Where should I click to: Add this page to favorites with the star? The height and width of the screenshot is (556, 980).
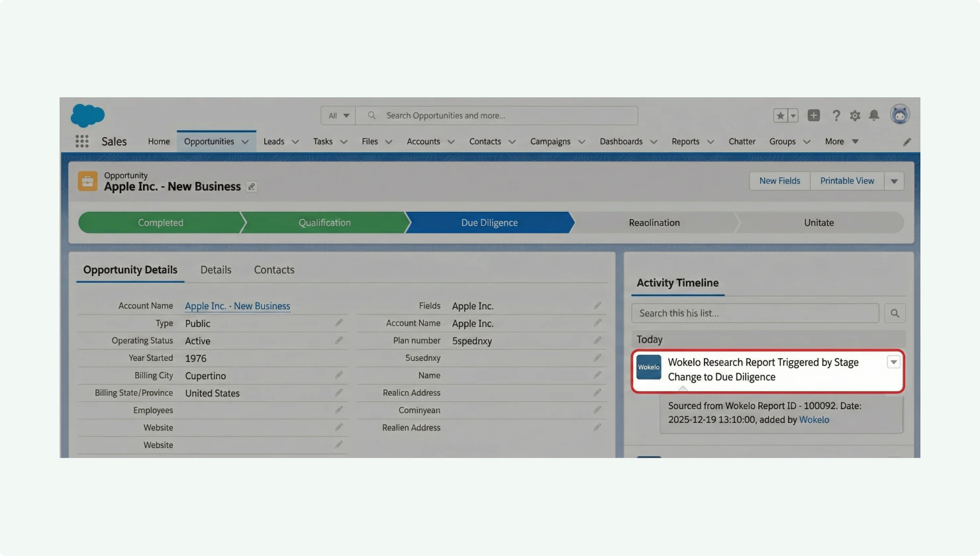(x=781, y=116)
